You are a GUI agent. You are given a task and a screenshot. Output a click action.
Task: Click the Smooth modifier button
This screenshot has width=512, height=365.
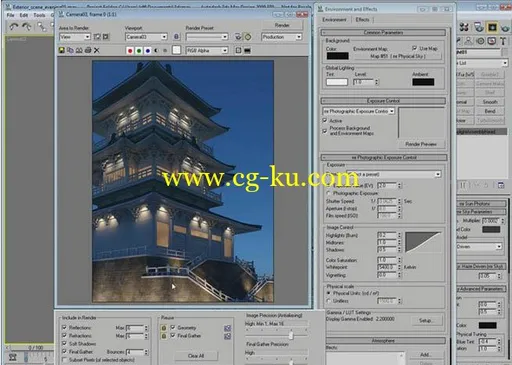[x=490, y=102]
